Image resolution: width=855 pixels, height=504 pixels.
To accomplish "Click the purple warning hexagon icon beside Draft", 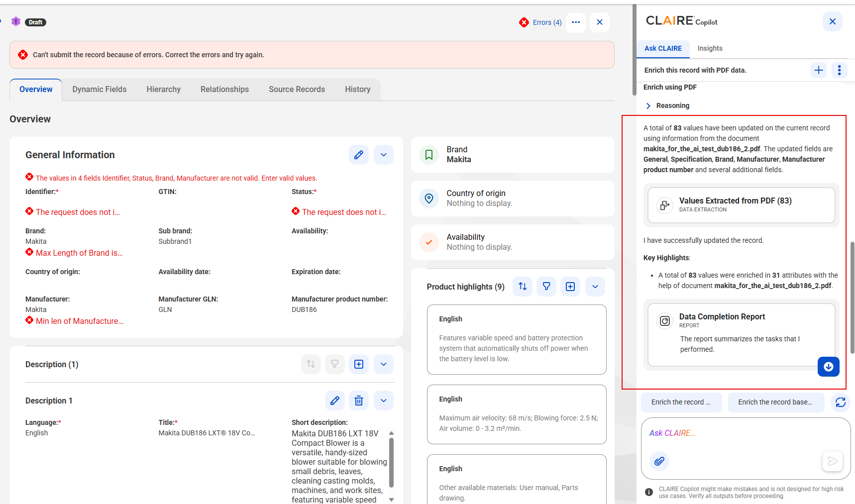I will 16,21.
